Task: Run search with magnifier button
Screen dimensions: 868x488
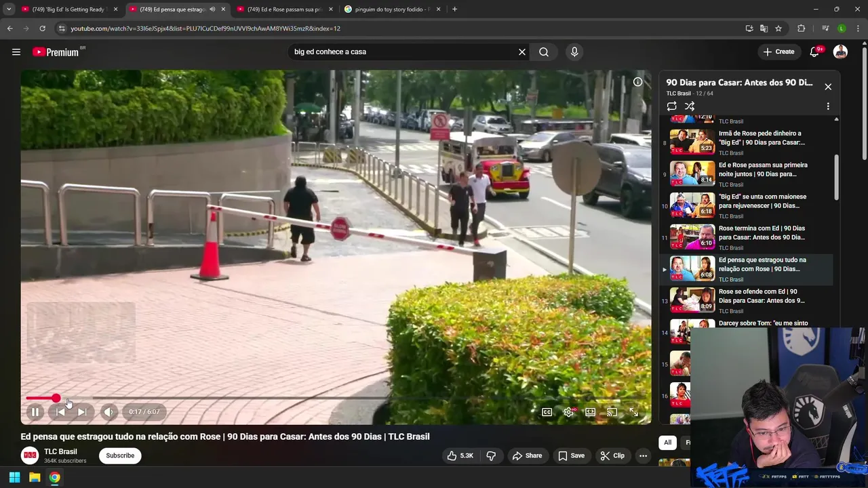Action: pos(544,52)
